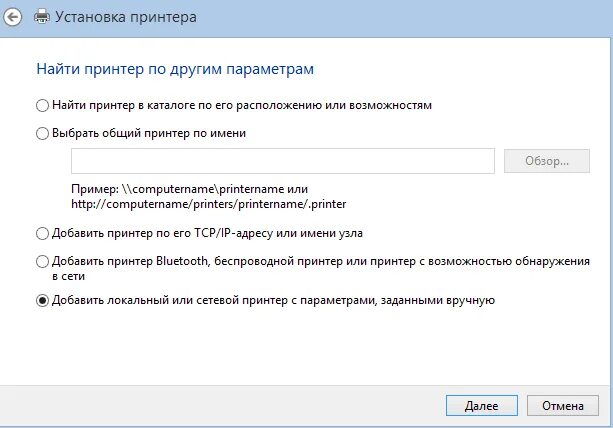Go back using the arrow icon
The image size is (613, 428).
13,17
